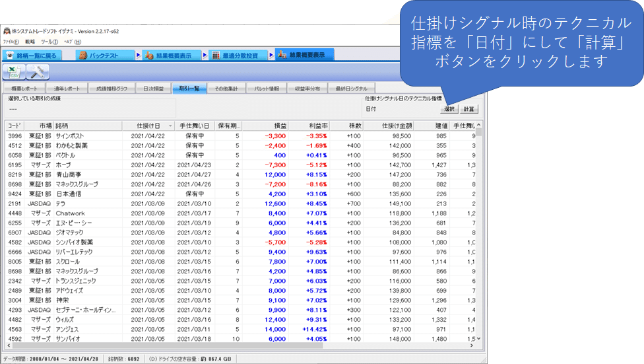Select the row for 4482 ウィルズ
644x364 pixels.
point(240,320)
